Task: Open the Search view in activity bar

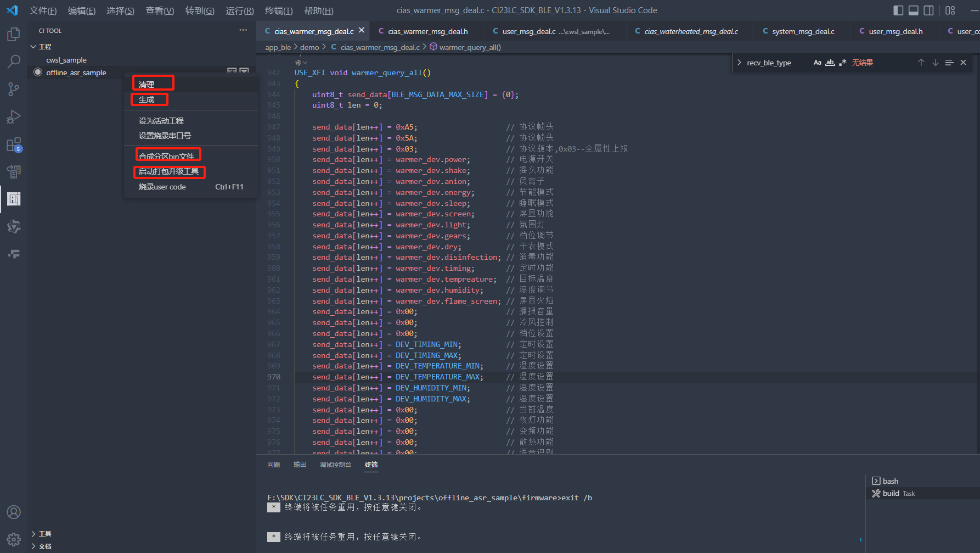Action: tap(14, 62)
